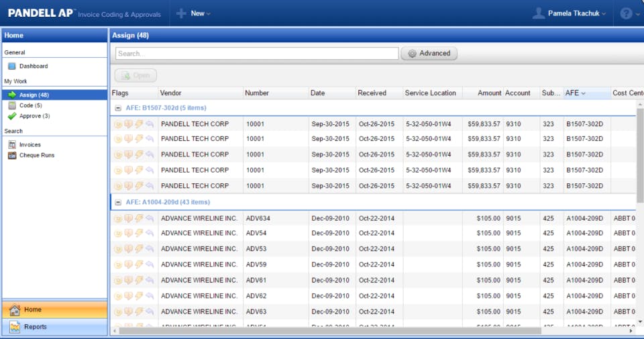Image resolution: width=644 pixels, height=339 pixels.
Task: Switch to the Home section at bottom
Action: pos(54,309)
